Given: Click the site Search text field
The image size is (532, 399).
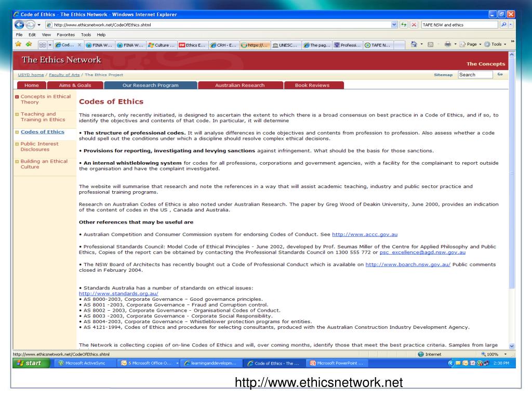Looking at the screenshot, I should tap(475, 75).
